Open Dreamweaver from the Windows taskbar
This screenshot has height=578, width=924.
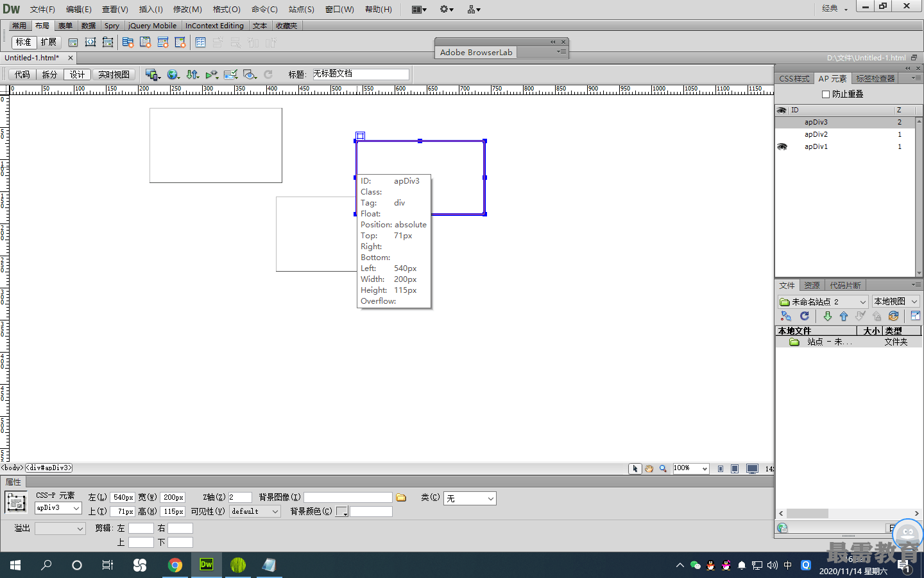206,565
